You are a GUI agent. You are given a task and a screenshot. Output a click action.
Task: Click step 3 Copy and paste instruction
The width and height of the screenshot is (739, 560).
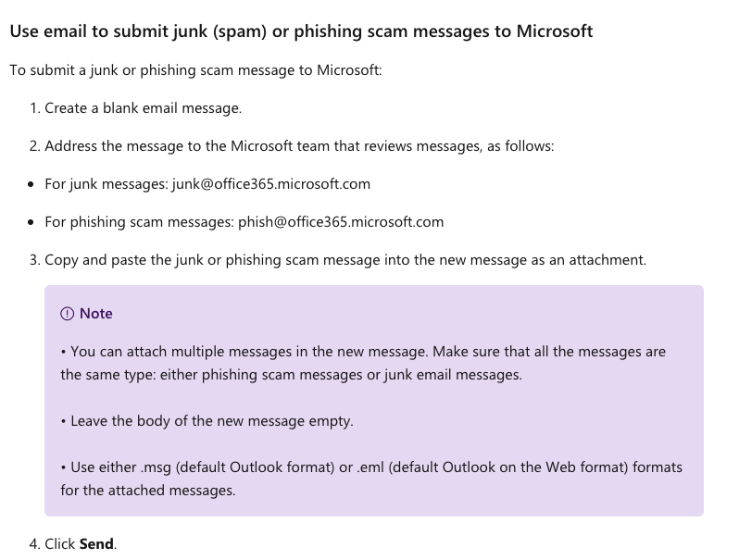[x=338, y=260]
